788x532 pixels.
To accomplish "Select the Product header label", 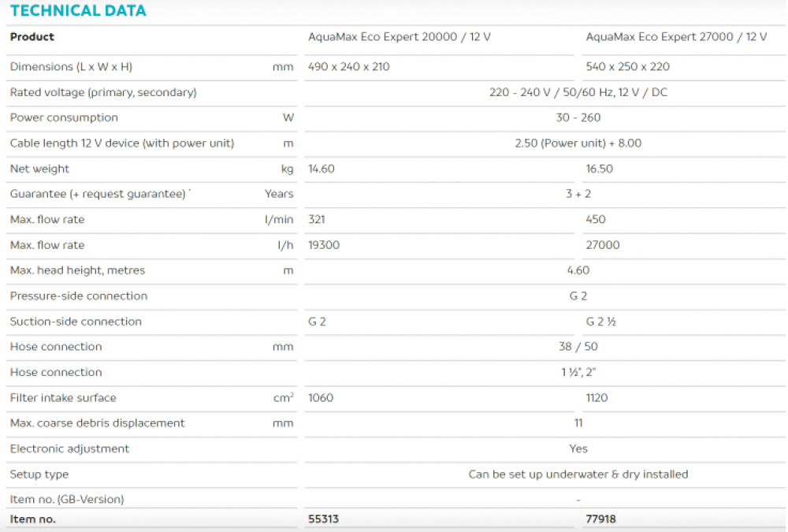I will (x=32, y=37).
